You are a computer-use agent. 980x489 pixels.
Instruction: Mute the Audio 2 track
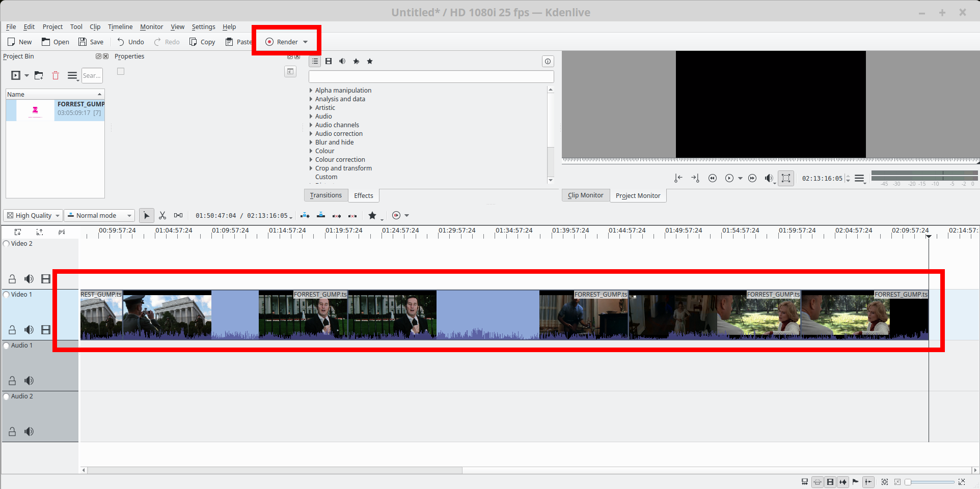click(x=29, y=432)
